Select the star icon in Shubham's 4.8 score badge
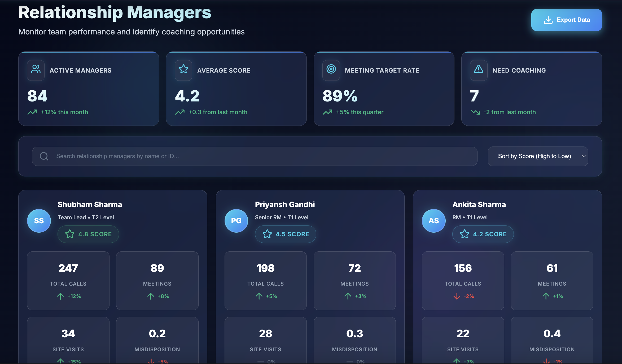Viewport: 622px width, 364px height. pyautogui.click(x=69, y=234)
